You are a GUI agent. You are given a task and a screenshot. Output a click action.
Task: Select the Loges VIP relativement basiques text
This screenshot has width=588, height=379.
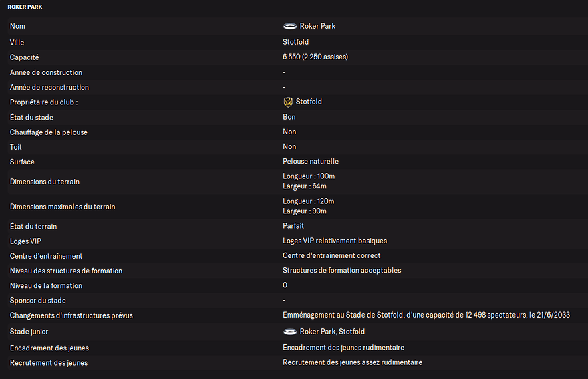coord(335,241)
